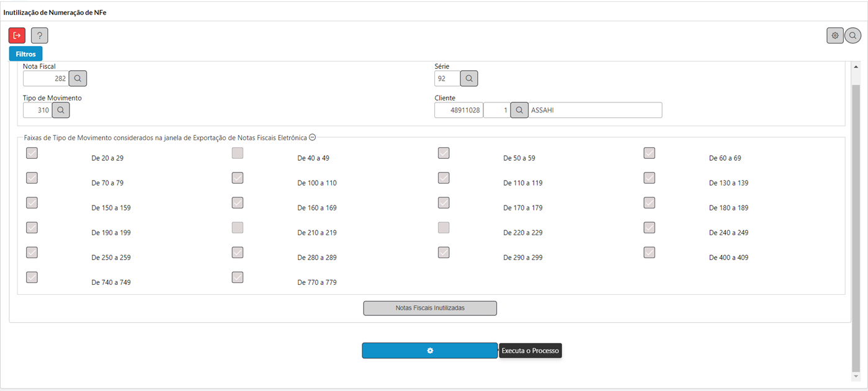Toggle the De 290 a 299 checkbox
Image resolution: width=868 pixels, height=391 pixels.
coord(444,252)
